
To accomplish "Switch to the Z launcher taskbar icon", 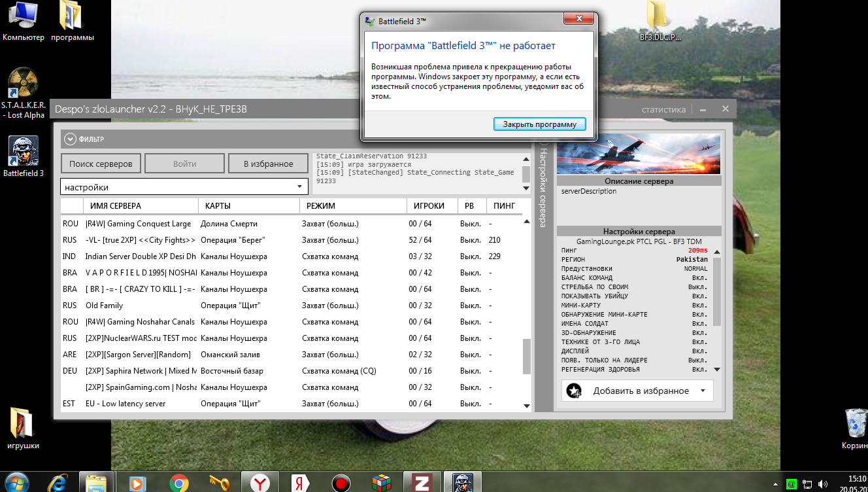I will (422, 483).
